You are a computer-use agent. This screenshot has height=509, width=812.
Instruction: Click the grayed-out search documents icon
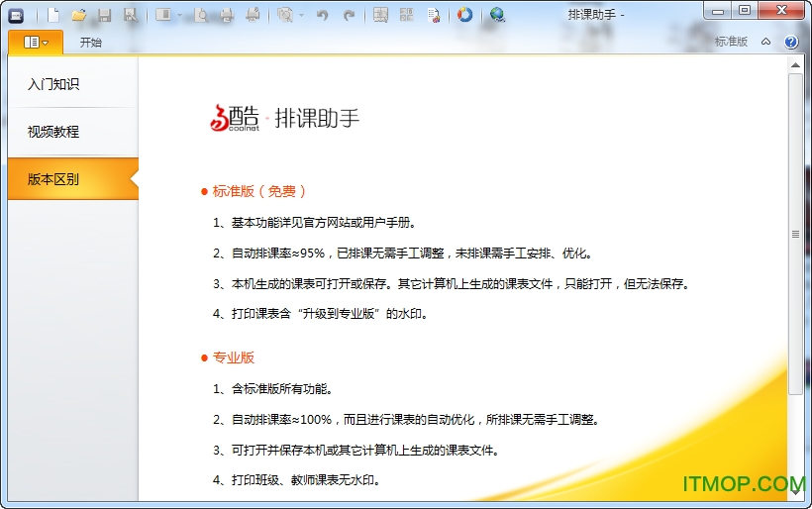(285, 15)
